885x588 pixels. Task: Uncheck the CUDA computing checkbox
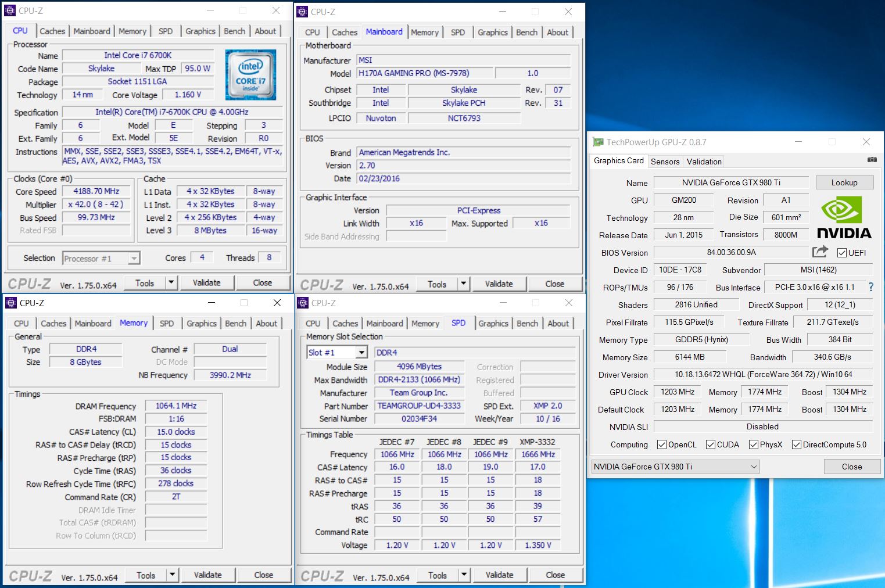(710, 444)
